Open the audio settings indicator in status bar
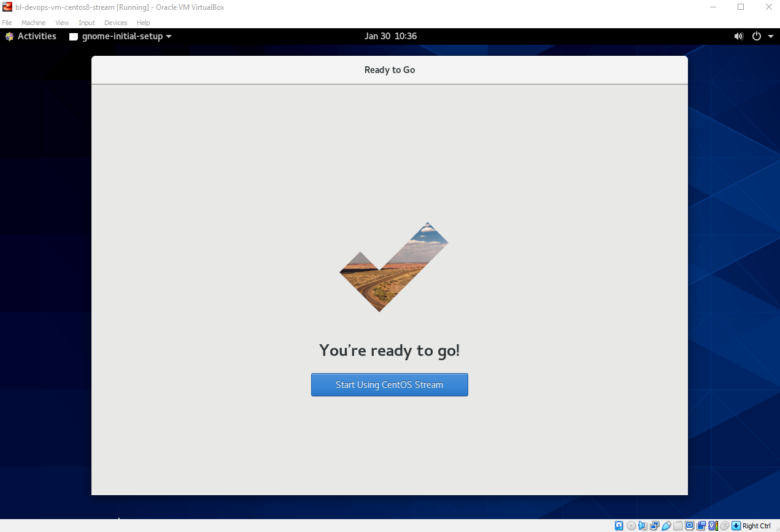This screenshot has height=532, width=780. 643,526
